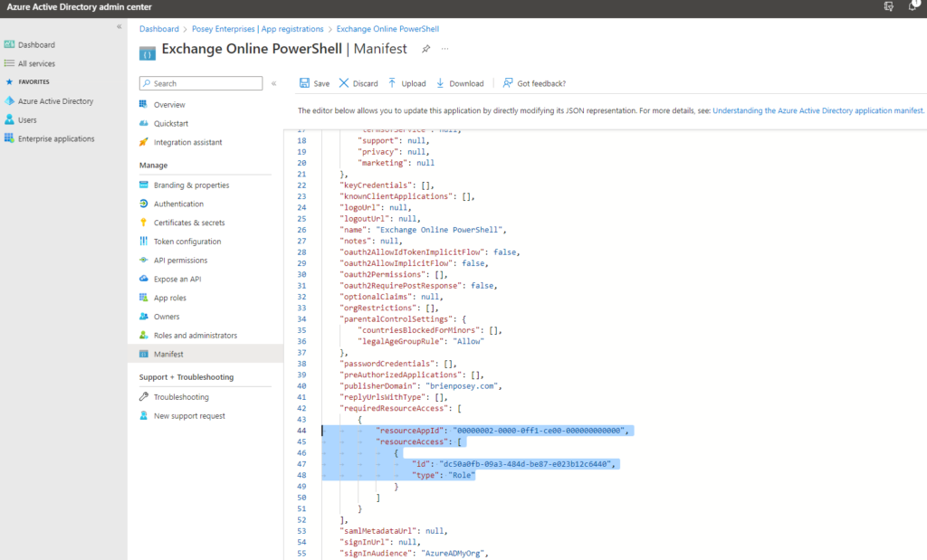The height and width of the screenshot is (560, 927).
Task: Click the All services list icon
Action: click(9, 63)
